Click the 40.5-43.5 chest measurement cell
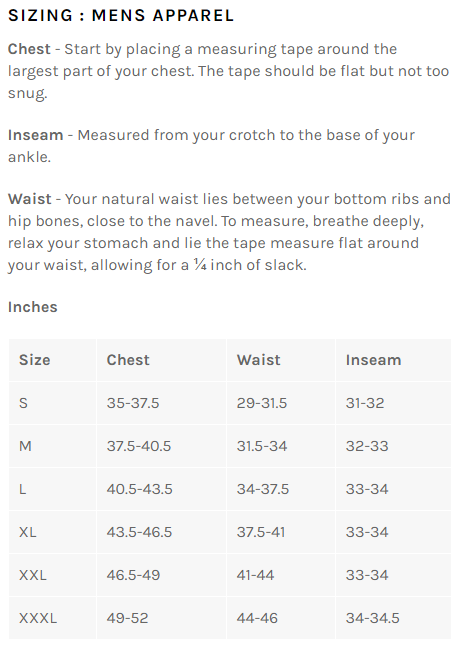This screenshot has height=646, width=460. coord(140,489)
